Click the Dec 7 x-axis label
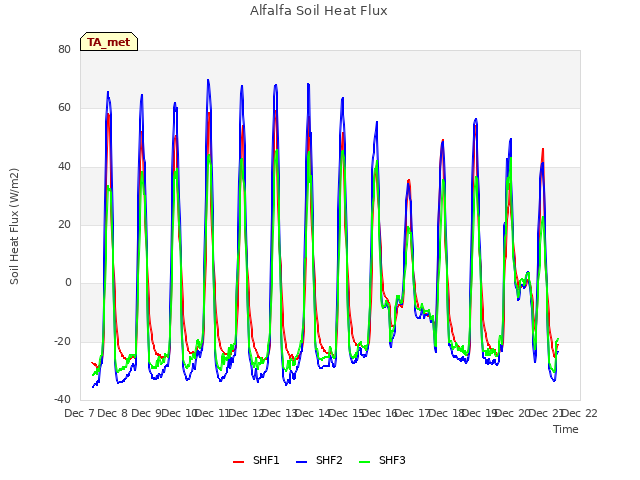 (x=79, y=413)
